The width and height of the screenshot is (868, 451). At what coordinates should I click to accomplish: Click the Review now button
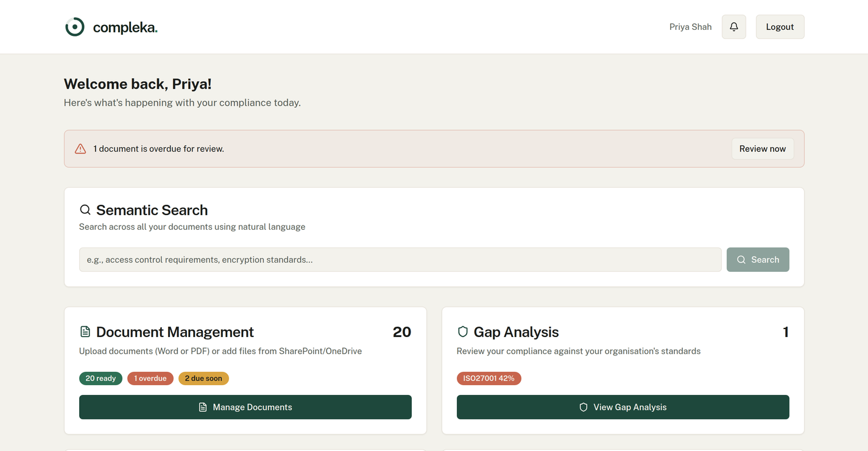pyautogui.click(x=762, y=149)
